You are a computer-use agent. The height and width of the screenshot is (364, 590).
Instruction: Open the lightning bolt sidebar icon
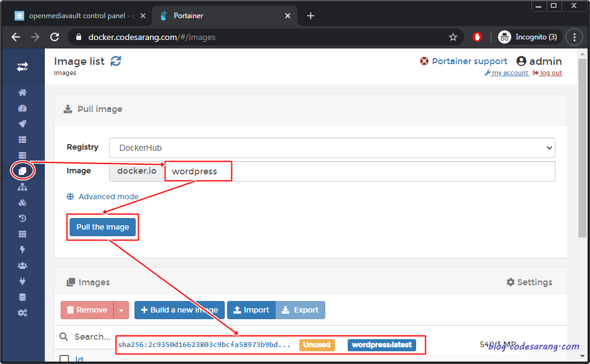[x=22, y=250]
